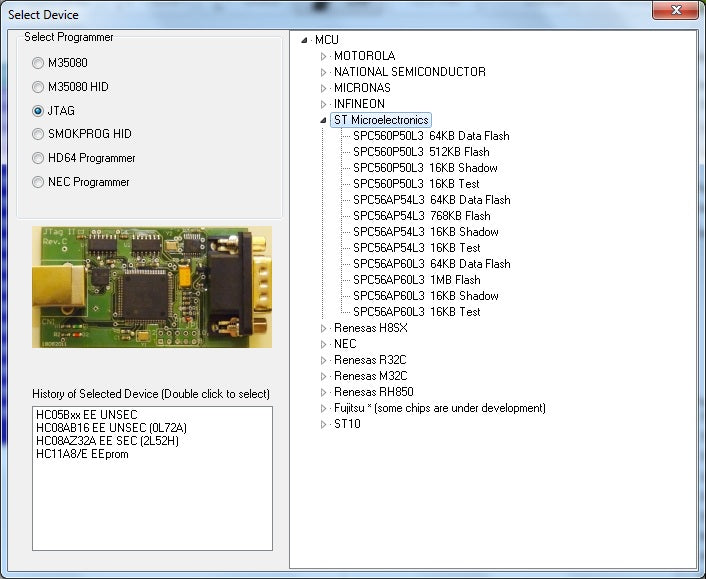Viewport: 706px width, 579px height.
Task: Click the NATIONAL SEMICONDUCTOR label
Action: pos(410,72)
